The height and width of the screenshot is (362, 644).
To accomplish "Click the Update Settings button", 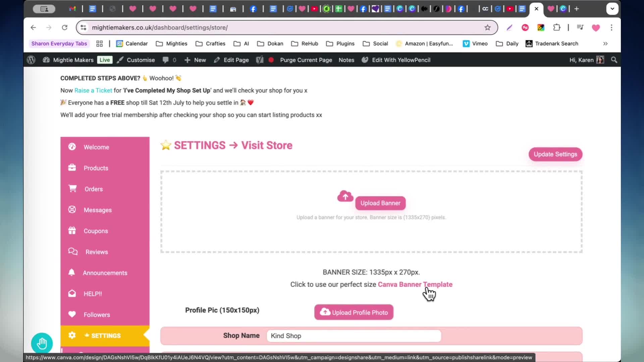I will click(555, 154).
